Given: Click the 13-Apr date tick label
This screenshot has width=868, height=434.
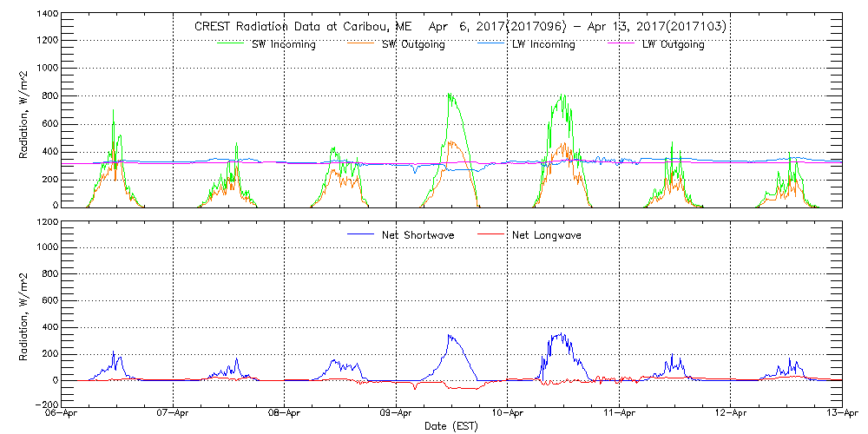Looking at the screenshot, I should click(x=841, y=415).
